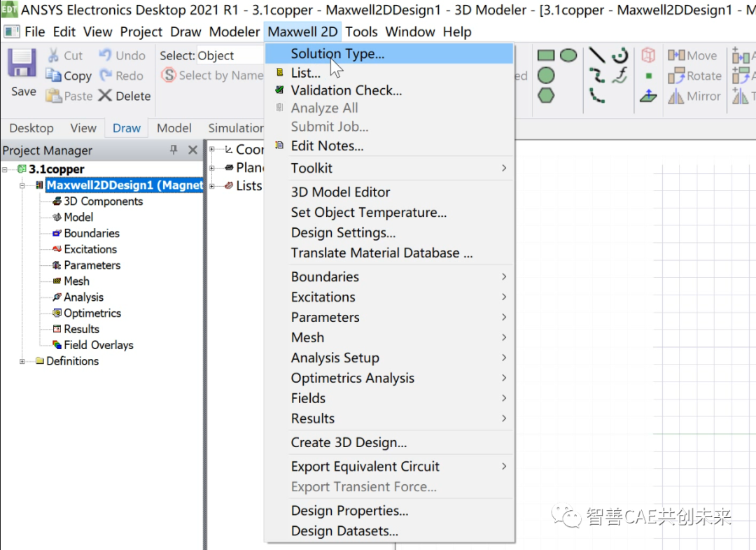
Task: Choose Solution Type from the menu
Action: coord(390,53)
